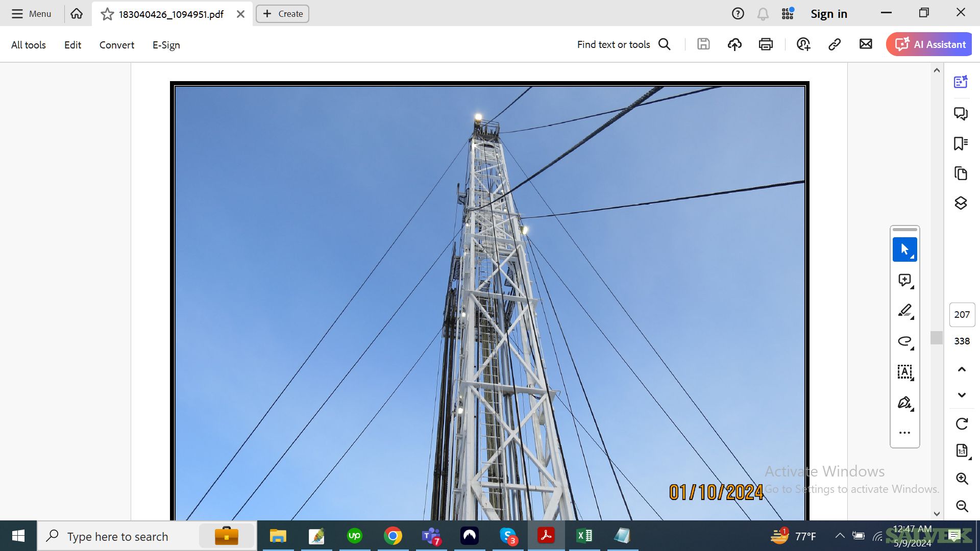
Task: Click the page number field 207
Action: [x=962, y=315]
